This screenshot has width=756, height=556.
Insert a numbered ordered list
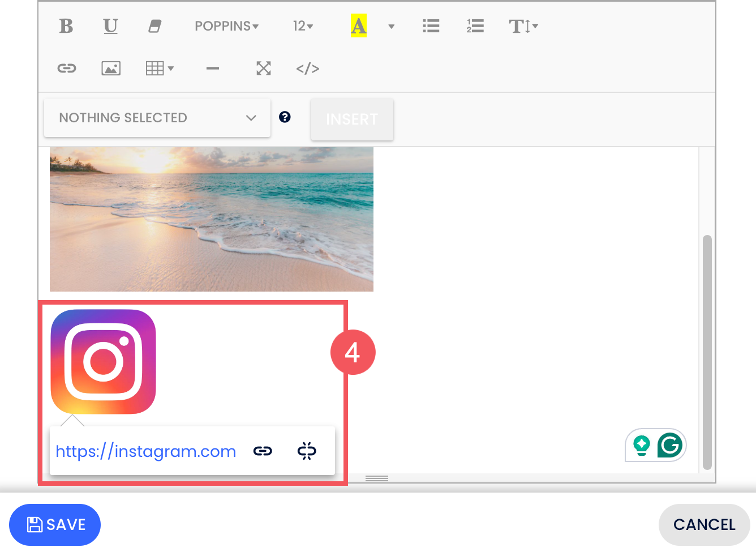pyautogui.click(x=475, y=26)
